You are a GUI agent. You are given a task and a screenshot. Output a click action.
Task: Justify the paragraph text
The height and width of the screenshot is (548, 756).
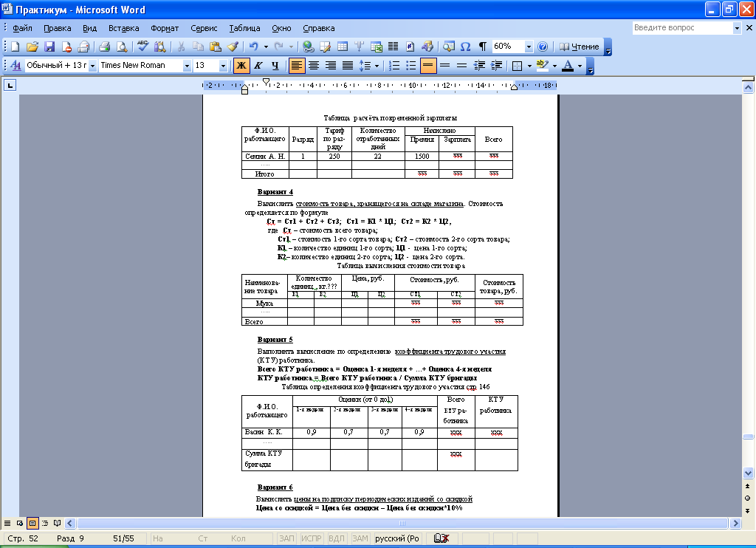click(x=348, y=65)
